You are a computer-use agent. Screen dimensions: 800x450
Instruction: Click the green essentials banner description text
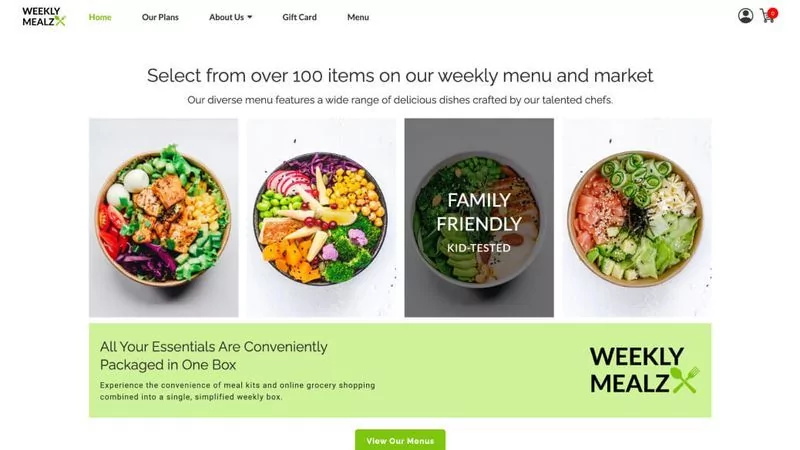(237, 391)
